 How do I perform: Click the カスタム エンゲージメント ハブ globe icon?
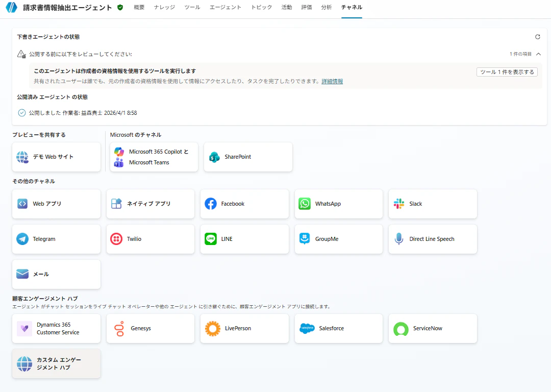coord(24,364)
